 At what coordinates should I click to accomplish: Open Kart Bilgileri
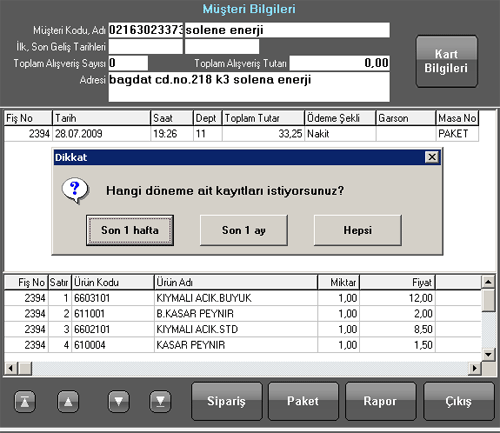[446, 61]
